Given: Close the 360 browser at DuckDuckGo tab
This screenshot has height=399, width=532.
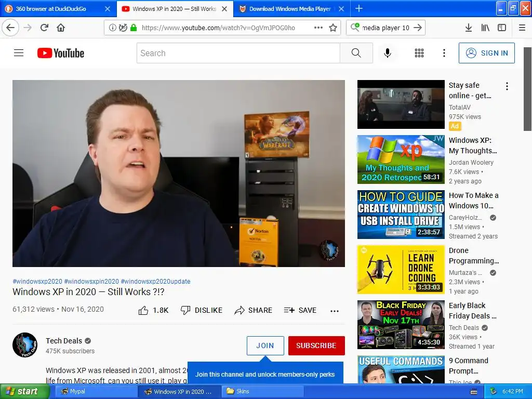Looking at the screenshot, I should (107, 9).
